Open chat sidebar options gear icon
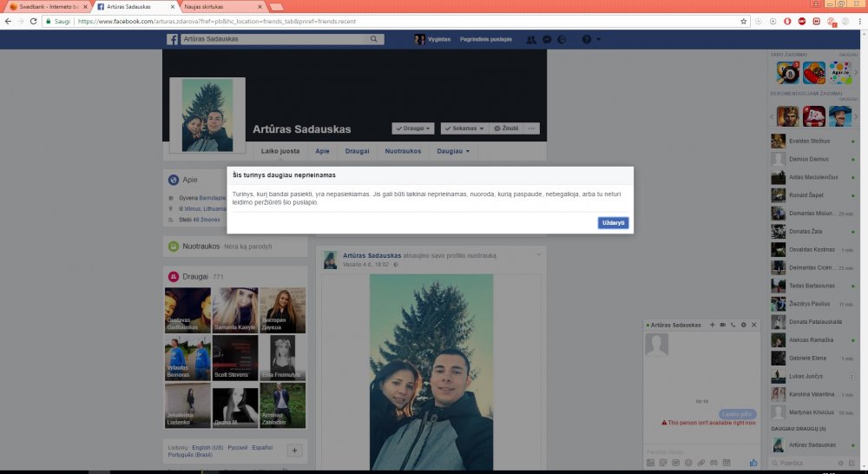The image size is (868, 474). (841, 463)
